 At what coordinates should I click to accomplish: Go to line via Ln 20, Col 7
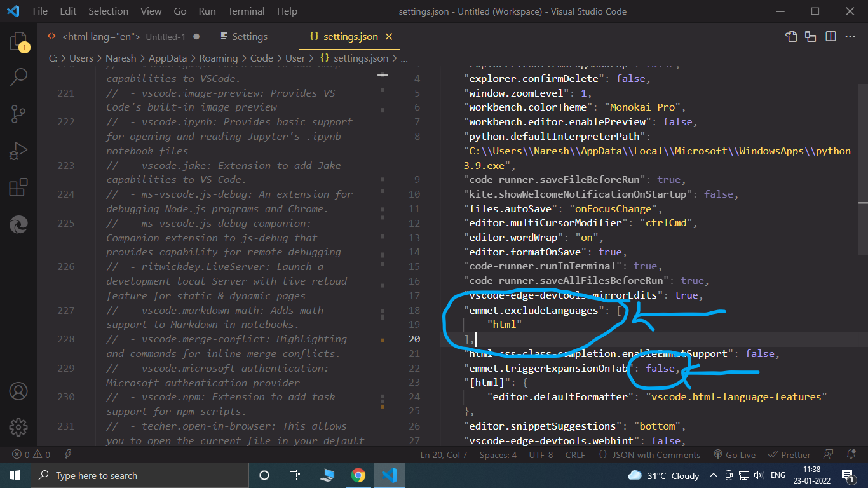click(444, 455)
